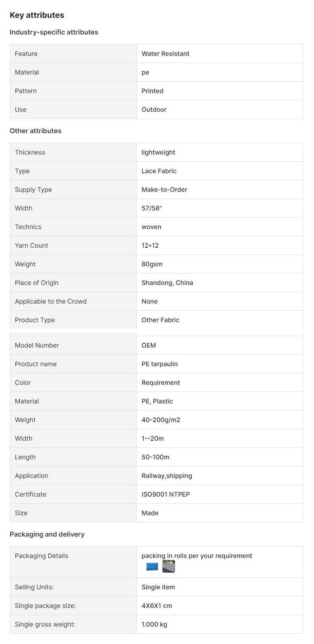The height and width of the screenshot is (644, 314).
Task: Select the 80gsm weight value
Action: [152, 264]
